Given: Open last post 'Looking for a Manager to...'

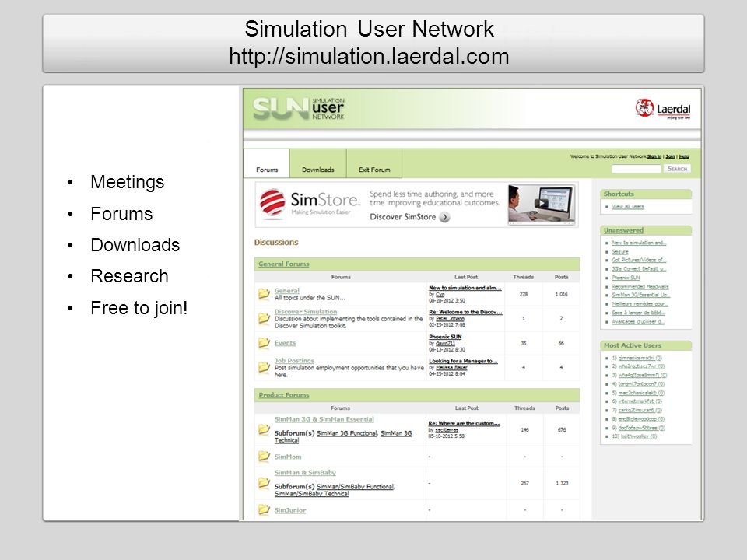Looking at the screenshot, I should tap(463, 361).
